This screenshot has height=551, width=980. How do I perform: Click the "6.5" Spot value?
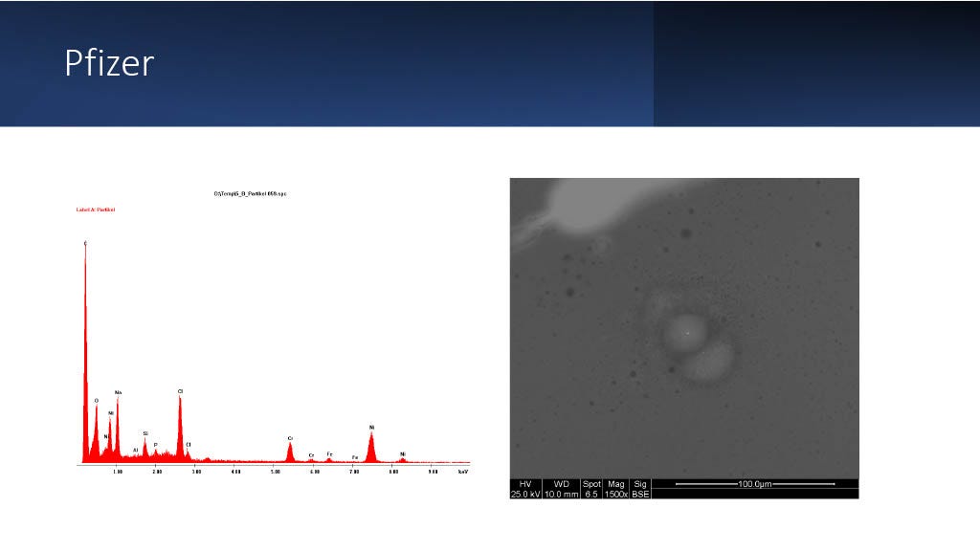(x=591, y=495)
